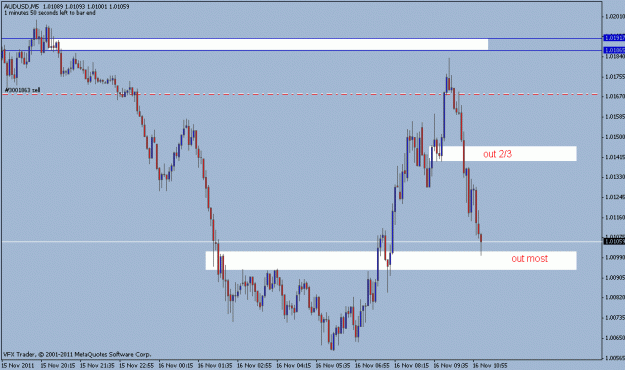The image size is (625, 370).
Task: Click the '15 Nov 22:55' time axis label
Action: [136, 365]
